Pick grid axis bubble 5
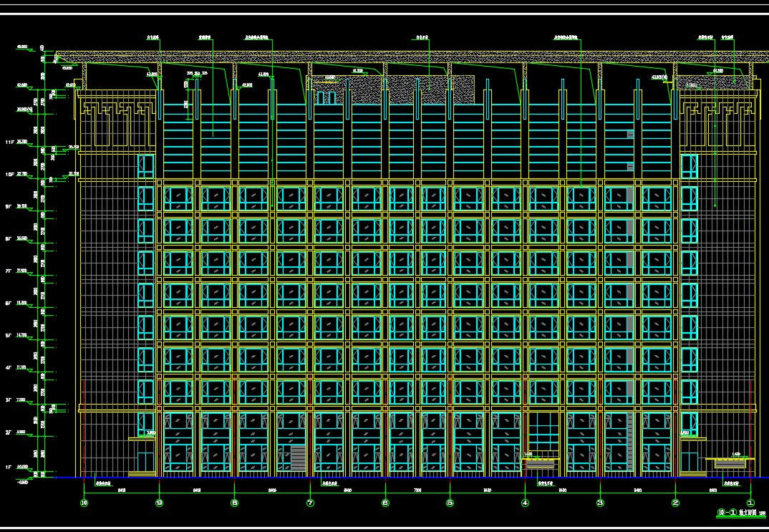 450,503
